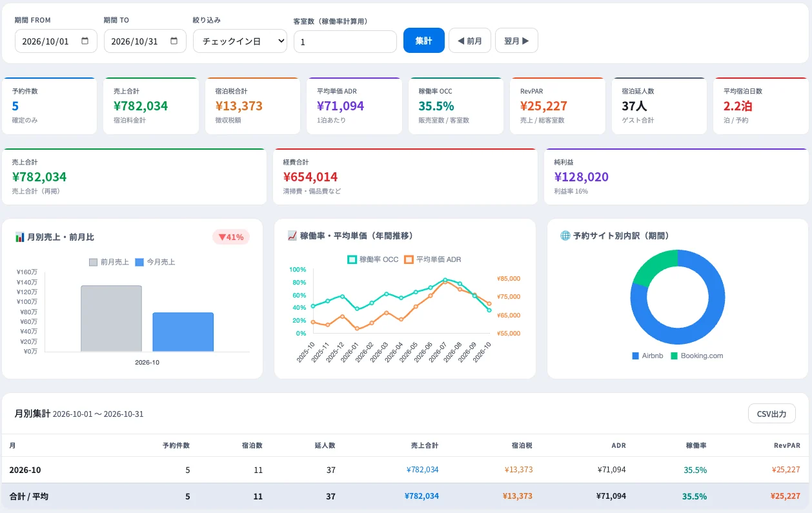The height and width of the screenshot is (513, 812).
Task: Click the 37人 guest total value
Action: pyautogui.click(x=634, y=106)
